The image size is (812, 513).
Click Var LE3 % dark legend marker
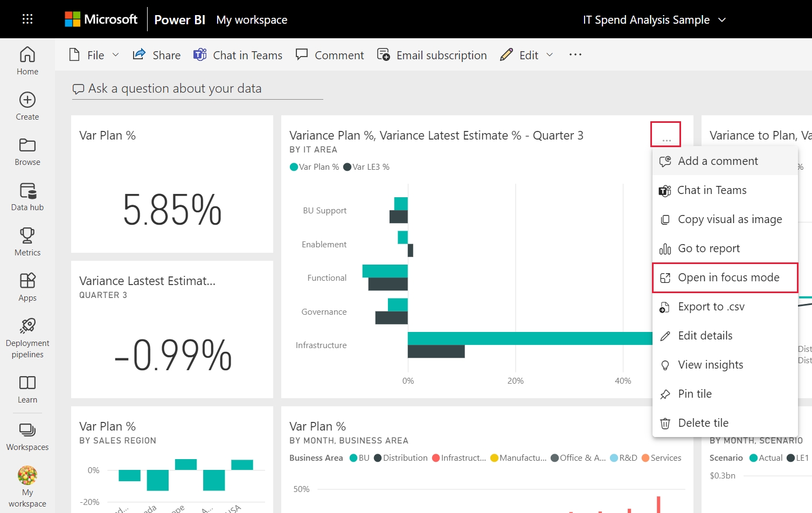348,167
